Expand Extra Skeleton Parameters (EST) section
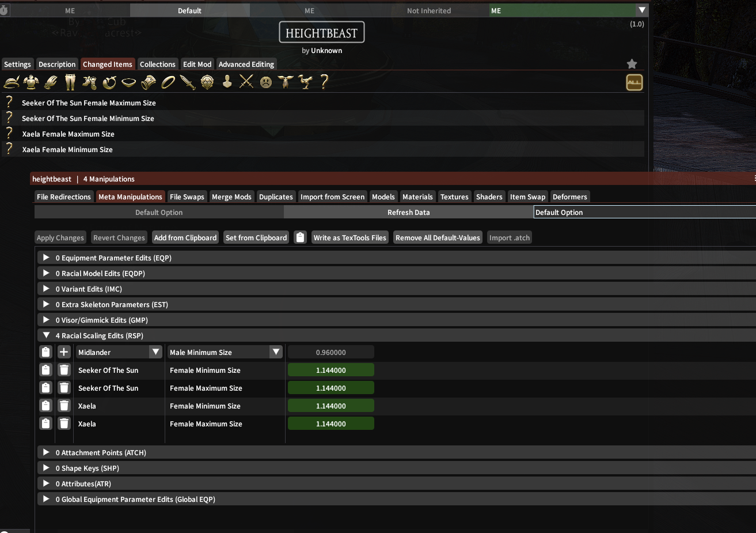Image resolution: width=756 pixels, height=533 pixels. pyautogui.click(x=397, y=304)
